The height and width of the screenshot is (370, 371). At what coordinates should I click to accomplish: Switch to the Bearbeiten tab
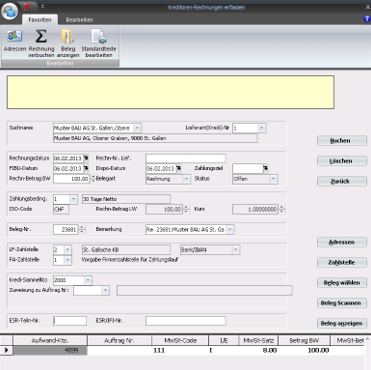pos(79,20)
